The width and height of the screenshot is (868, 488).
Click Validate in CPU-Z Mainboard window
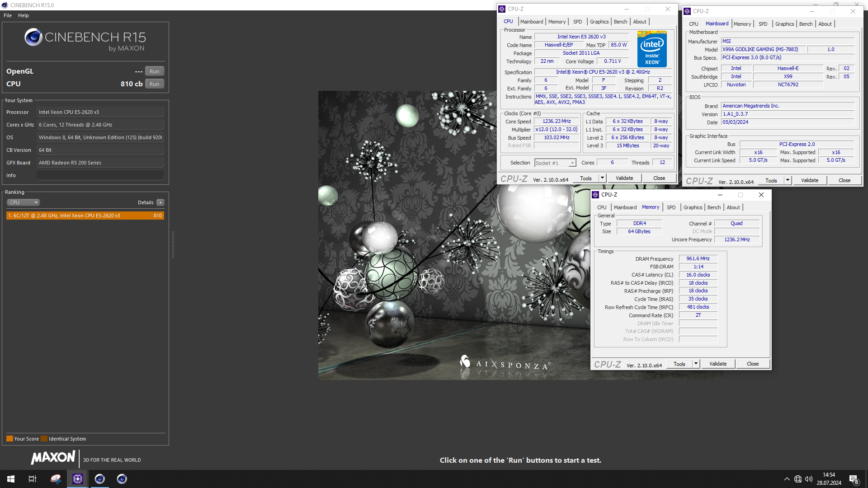tap(810, 180)
